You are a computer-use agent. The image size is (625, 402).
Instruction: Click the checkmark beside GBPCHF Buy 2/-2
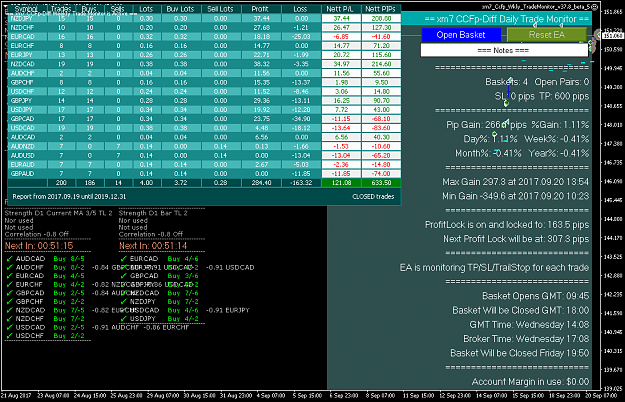tap(10, 302)
